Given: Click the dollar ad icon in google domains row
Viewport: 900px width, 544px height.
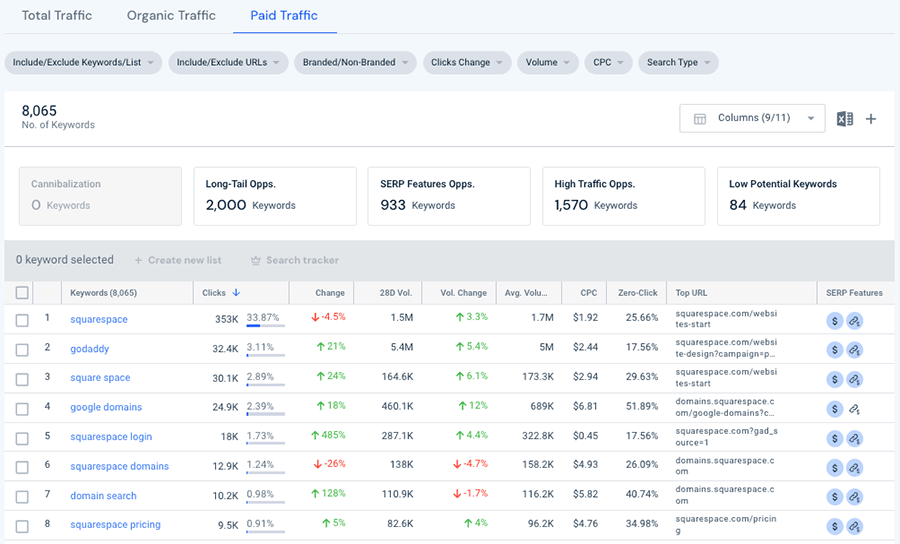Looking at the screenshot, I should pos(835,409).
